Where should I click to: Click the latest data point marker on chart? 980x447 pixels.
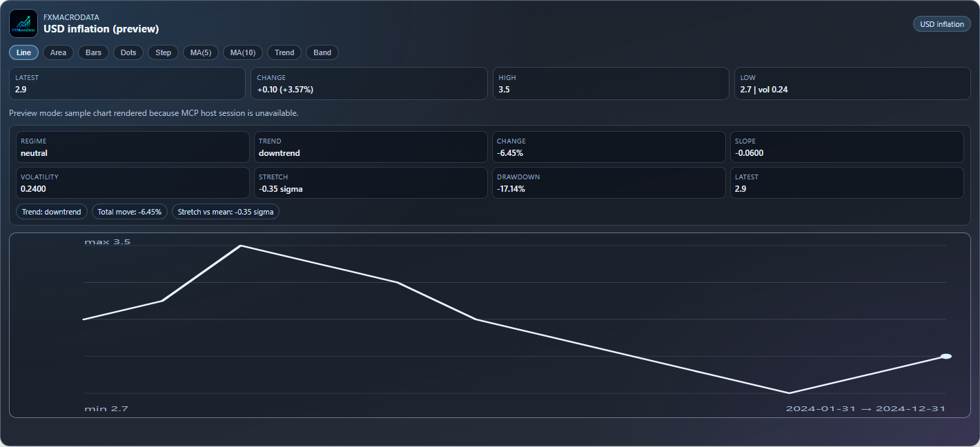pyautogui.click(x=946, y=357)
